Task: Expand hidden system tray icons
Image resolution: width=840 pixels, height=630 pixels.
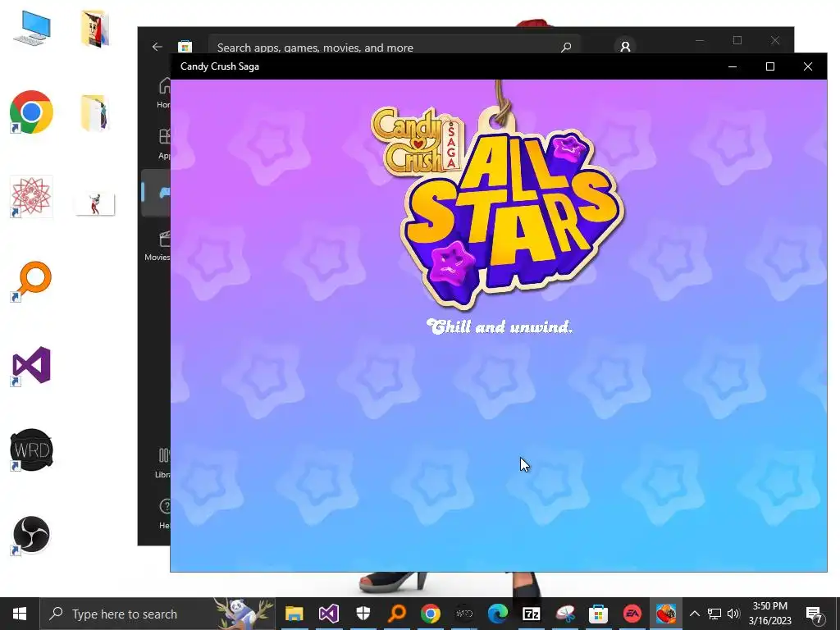Action: point(694,614)
